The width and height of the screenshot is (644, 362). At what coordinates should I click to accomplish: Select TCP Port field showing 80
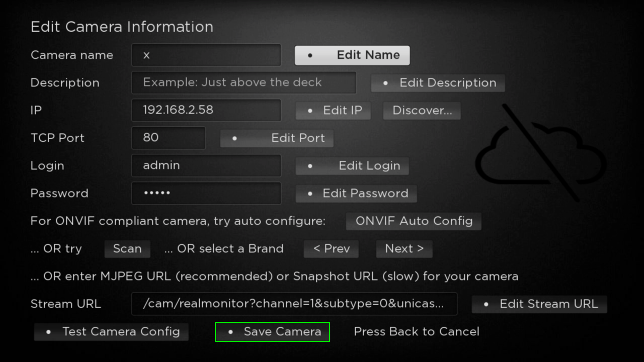[x=169, y=138]
